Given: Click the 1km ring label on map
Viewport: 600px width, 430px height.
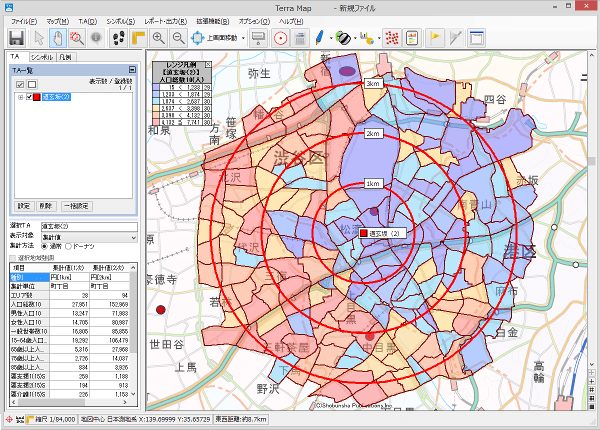Looking at the screenshot, I should [373, 184].
